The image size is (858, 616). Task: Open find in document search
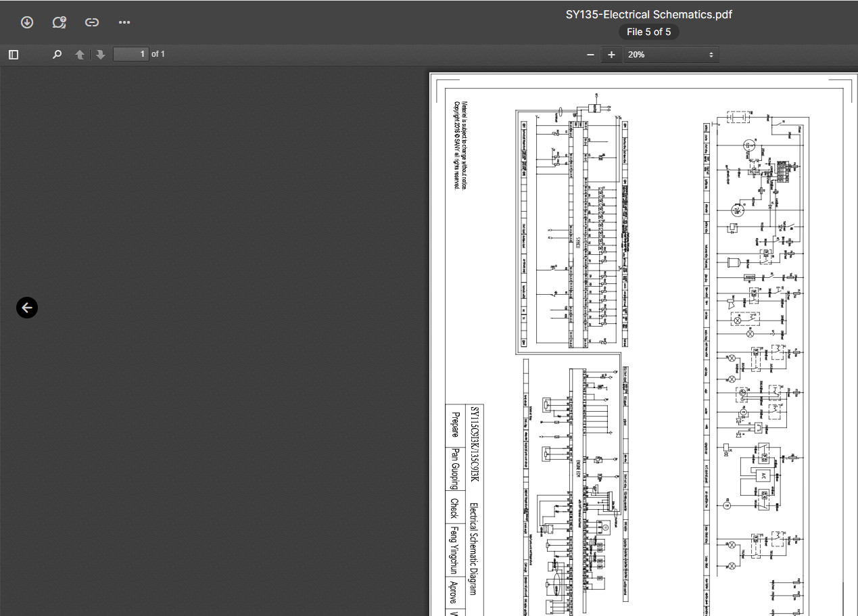pyautogui.click(x=57, y=55)
